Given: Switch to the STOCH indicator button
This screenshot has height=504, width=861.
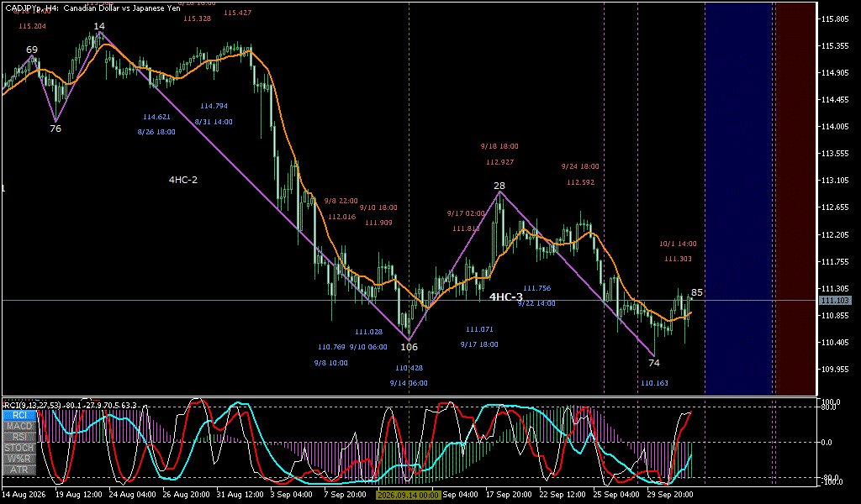Looking at the screenshot, I should coord(20,448).
